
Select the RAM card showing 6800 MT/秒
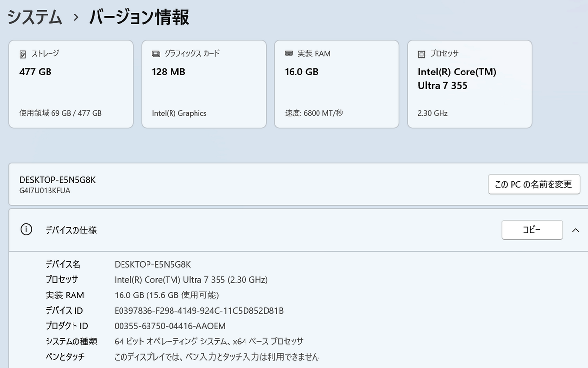pos(336,84)
